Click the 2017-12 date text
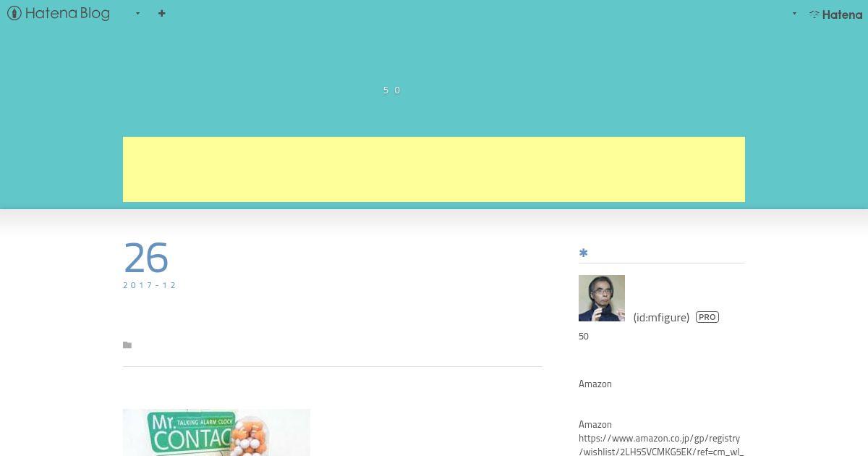 pyautogui.click(x=150, y=285)
